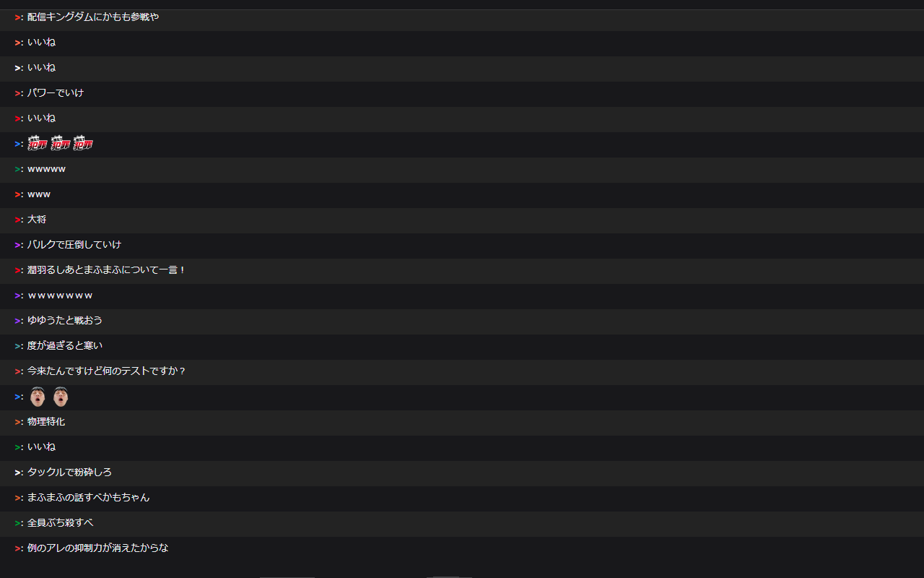Click the green arrow before wwwww

pyautogui.click(x=17, y=169)
